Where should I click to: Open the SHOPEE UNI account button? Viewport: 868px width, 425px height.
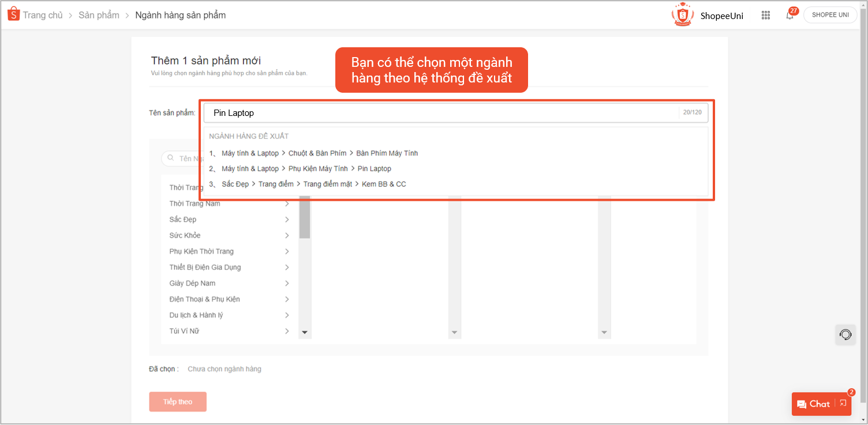click(x=830, y=16)
